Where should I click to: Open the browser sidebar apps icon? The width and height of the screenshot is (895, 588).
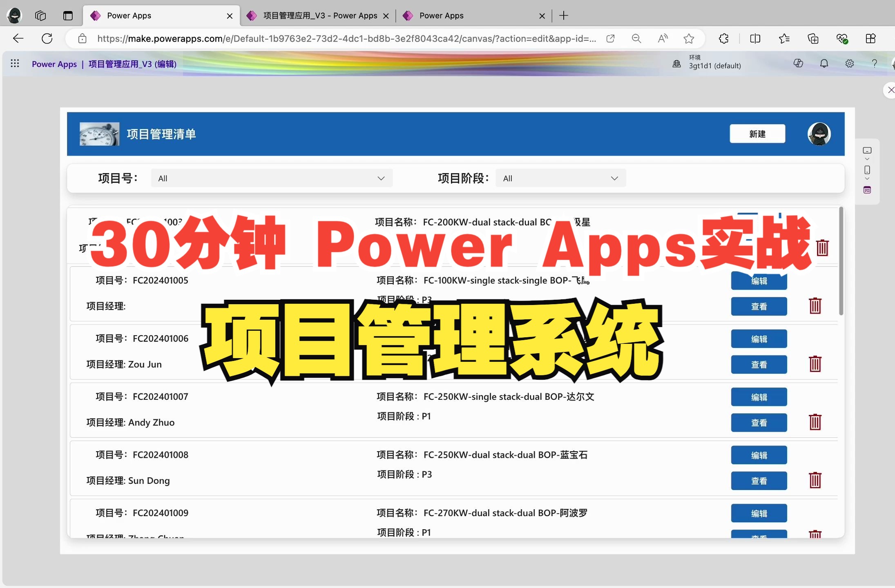[x=870, y=39]
